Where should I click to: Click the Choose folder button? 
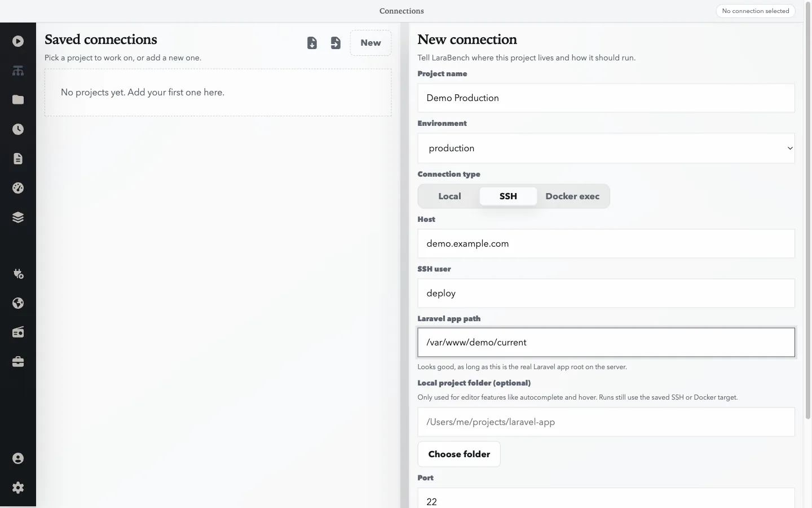coord(459,454)
